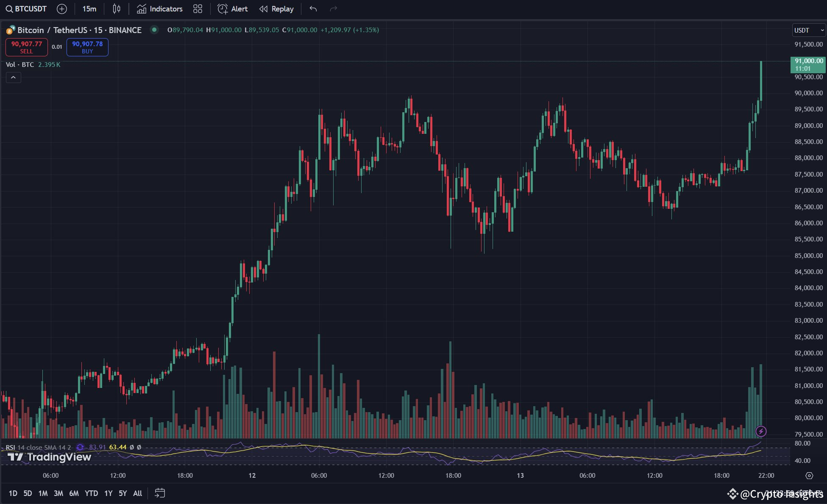Start bar Replay mode
Viewport: 827px width, 504px height.
point(276,8)
